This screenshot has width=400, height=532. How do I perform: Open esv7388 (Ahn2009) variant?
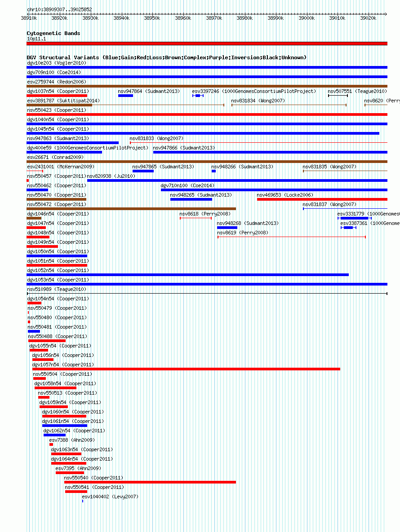71,441
